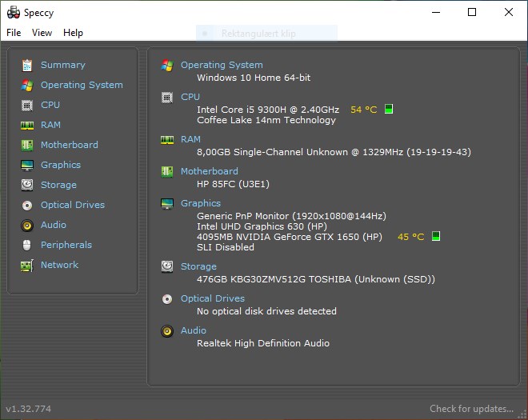Click the CPU heading link in summary
528x420 pixels.
190,97
